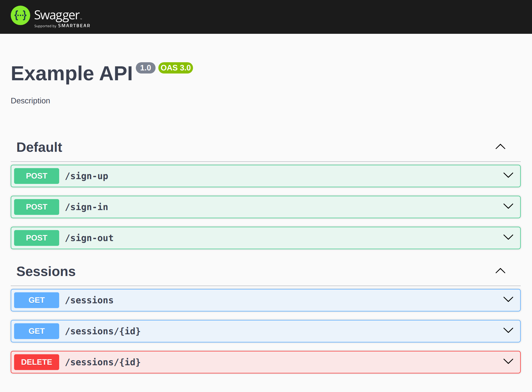
Task: Open the /sign-up path link
Action: click(x=87, y=176)
